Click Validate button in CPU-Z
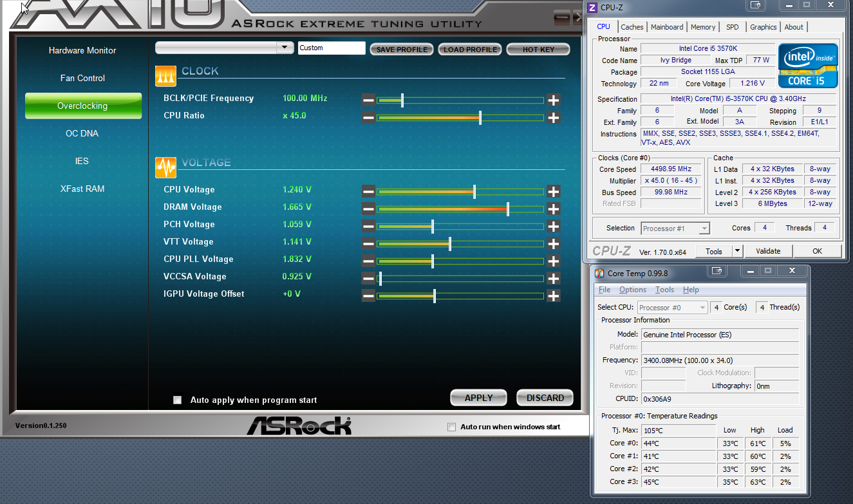 [x=768, y=251]
